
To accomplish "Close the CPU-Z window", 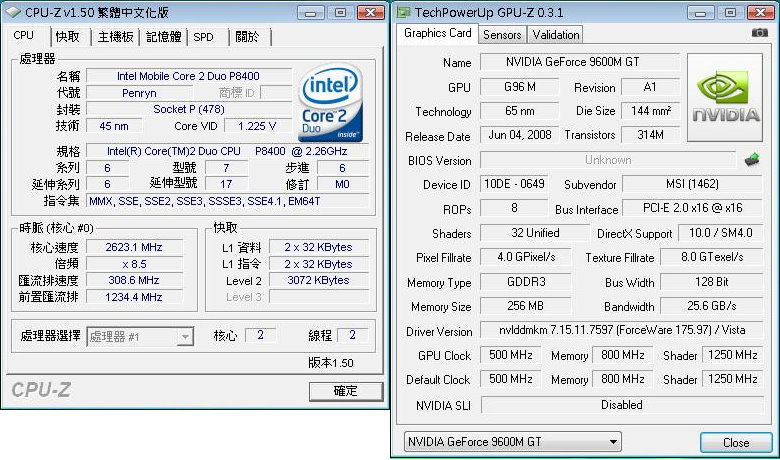I will [371, 12].
